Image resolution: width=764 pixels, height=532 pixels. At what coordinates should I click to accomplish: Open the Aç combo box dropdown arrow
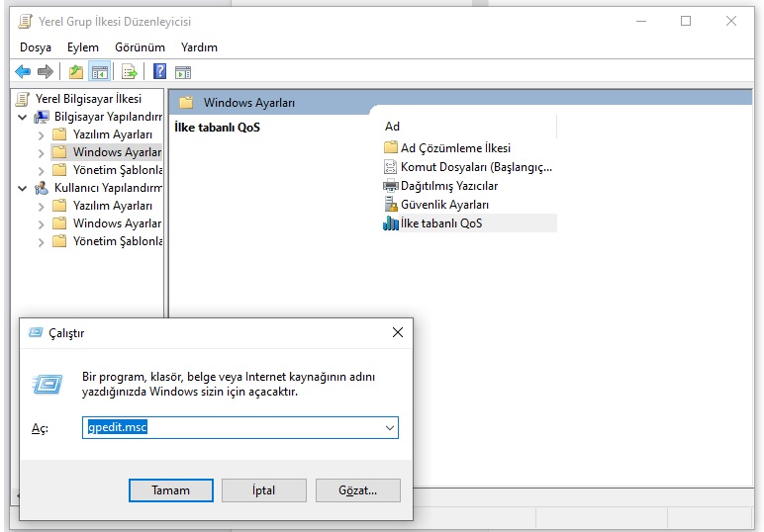click(389, 428)
